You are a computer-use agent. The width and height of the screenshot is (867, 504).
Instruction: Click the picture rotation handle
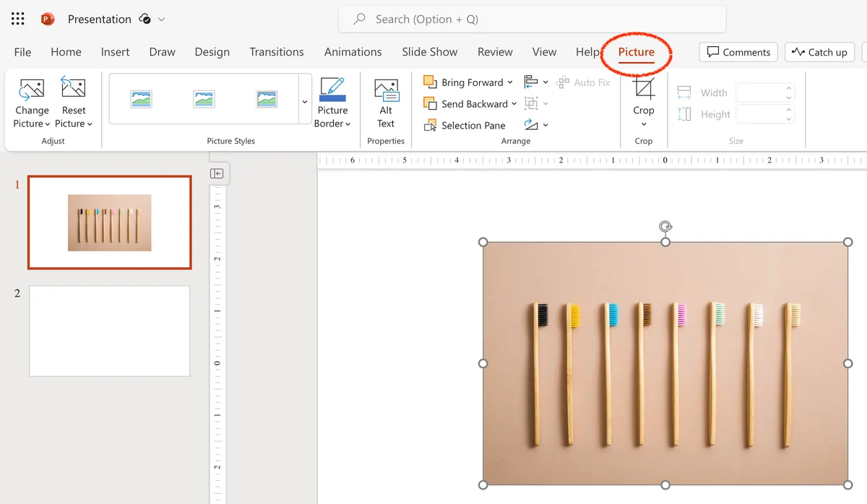[x=665, y=227]
